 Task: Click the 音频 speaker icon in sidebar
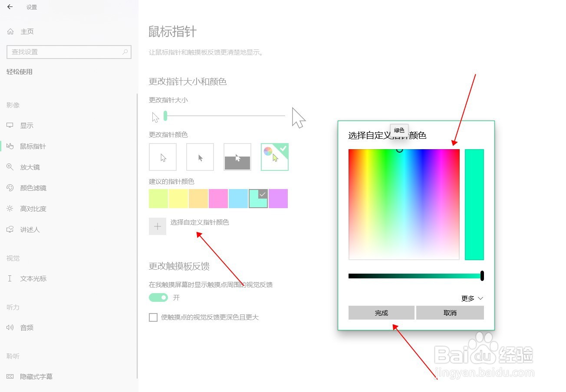(10, 327)
